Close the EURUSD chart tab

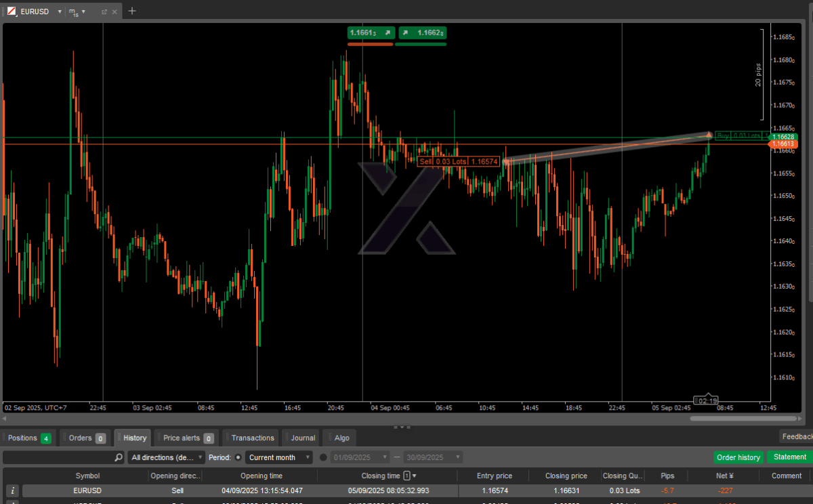point(115,12)
